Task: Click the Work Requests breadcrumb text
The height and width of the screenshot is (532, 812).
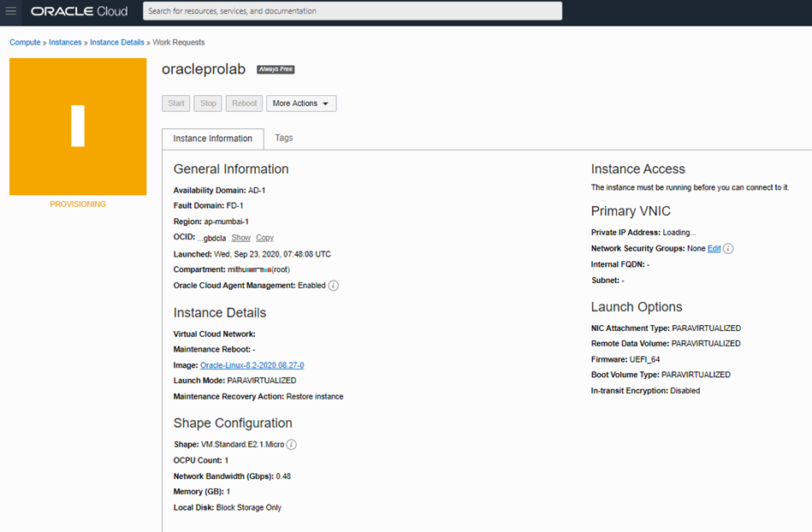Action: [179, 43]
